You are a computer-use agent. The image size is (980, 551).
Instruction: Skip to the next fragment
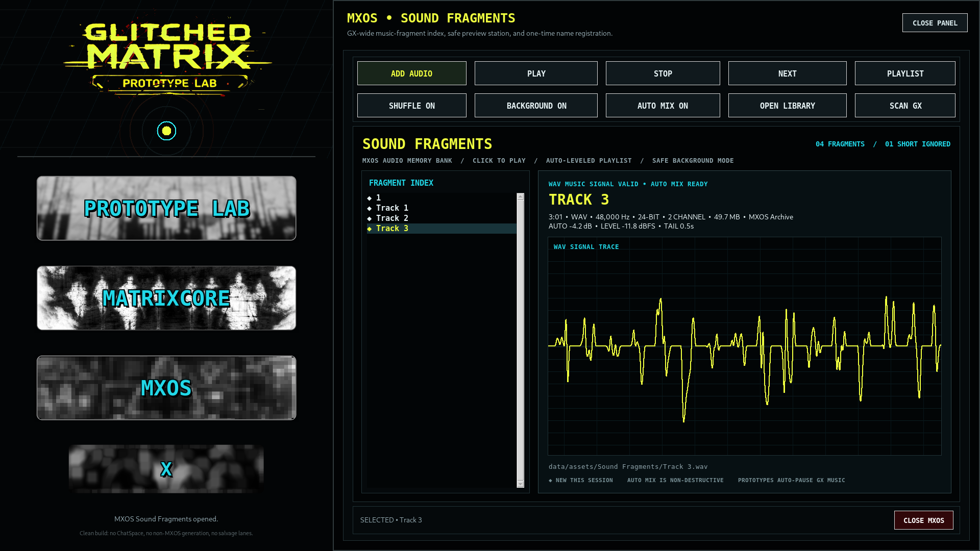(x=787, y=73)
